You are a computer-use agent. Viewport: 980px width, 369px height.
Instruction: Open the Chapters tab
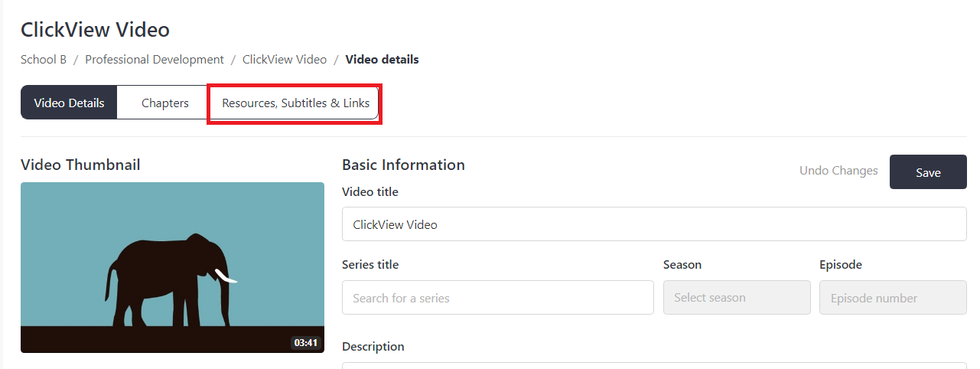point(164,103)
